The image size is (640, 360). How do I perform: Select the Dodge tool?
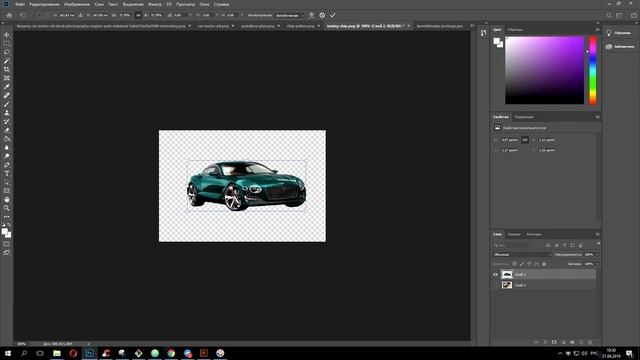click(7, 156)
